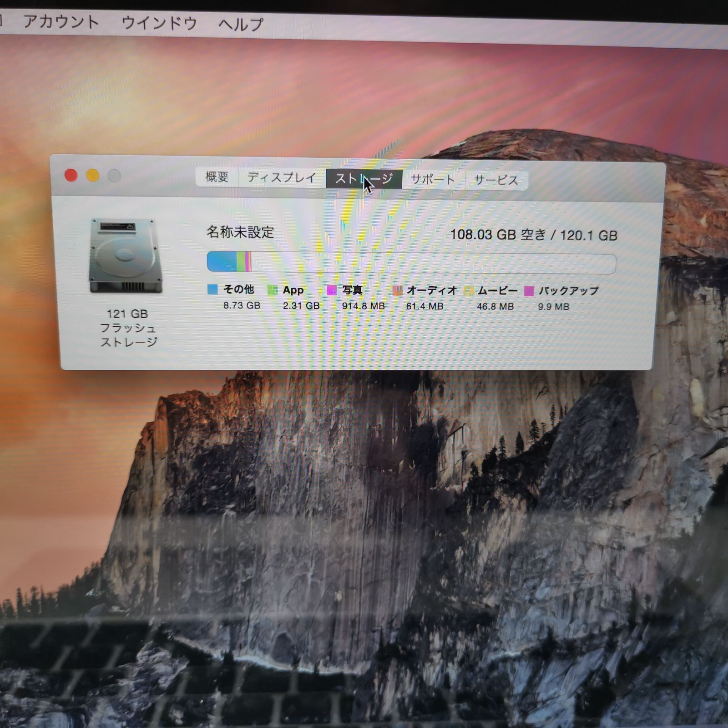Open the アカウント menu in the menu bar
Screen dimensions: 728x728
[61, 22]
